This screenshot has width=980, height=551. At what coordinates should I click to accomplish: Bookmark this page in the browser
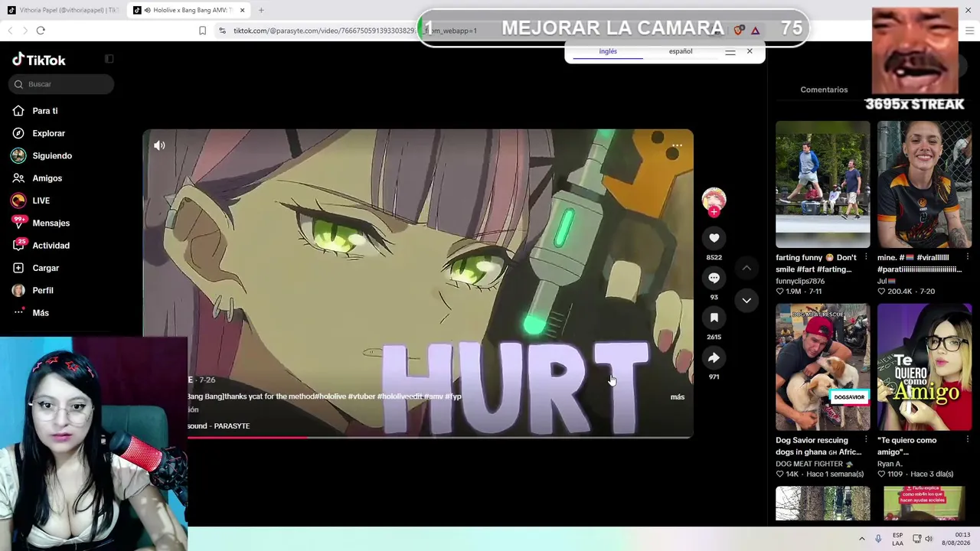pos(202,31)
